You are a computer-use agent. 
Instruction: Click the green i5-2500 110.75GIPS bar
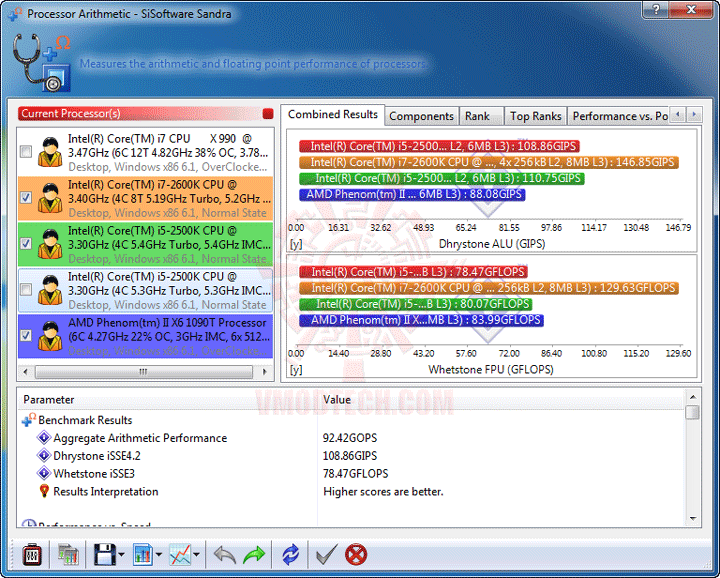coord(442,178)
